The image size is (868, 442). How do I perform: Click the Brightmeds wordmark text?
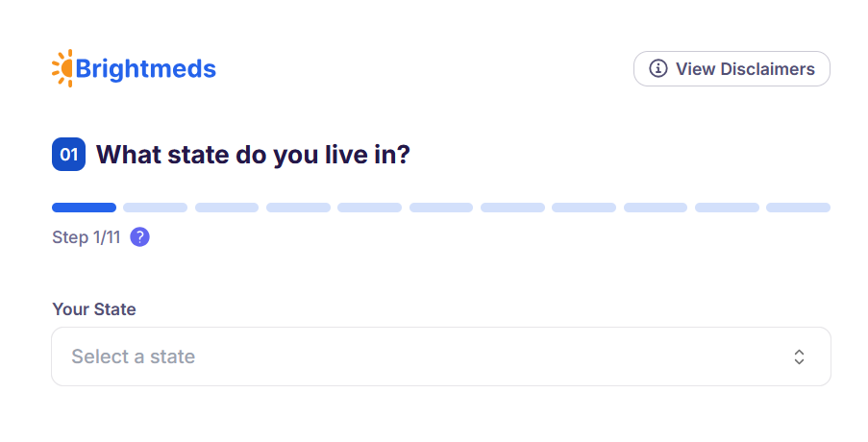tap(145, 69)
